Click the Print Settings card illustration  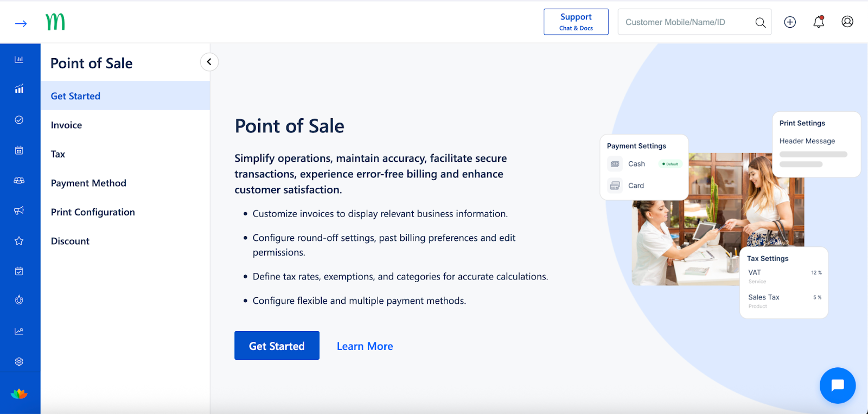(x=816, y=144)
